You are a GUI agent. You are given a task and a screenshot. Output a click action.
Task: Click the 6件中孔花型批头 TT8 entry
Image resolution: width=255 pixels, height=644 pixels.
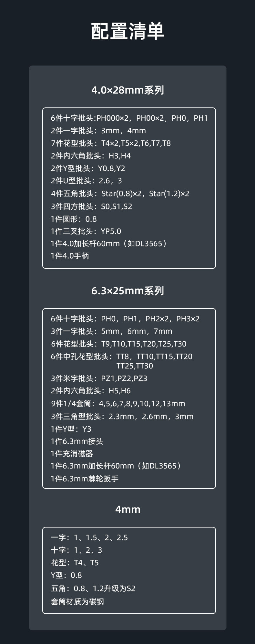click(122, 361)
